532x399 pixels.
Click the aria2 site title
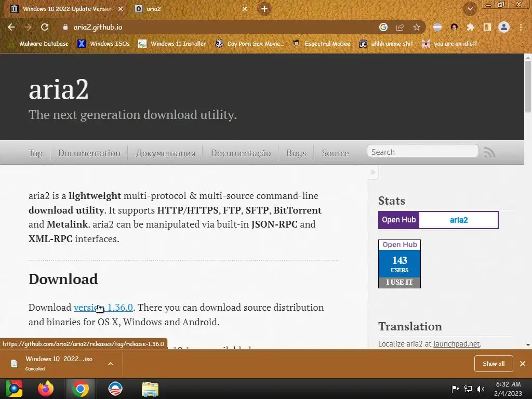pos(59,89)
